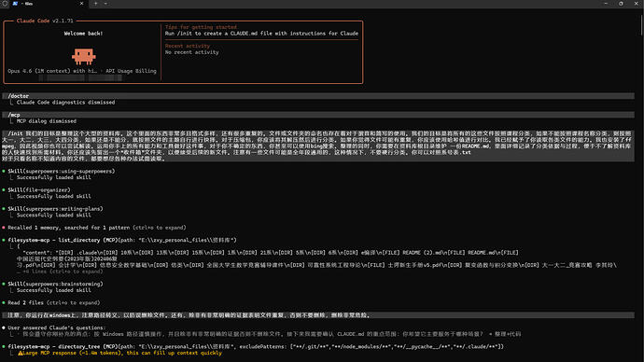This screenshot has height=362, width=644.
Task: Click 'User answered Claude's questions:' line
Action: click(x=56, y=327)
